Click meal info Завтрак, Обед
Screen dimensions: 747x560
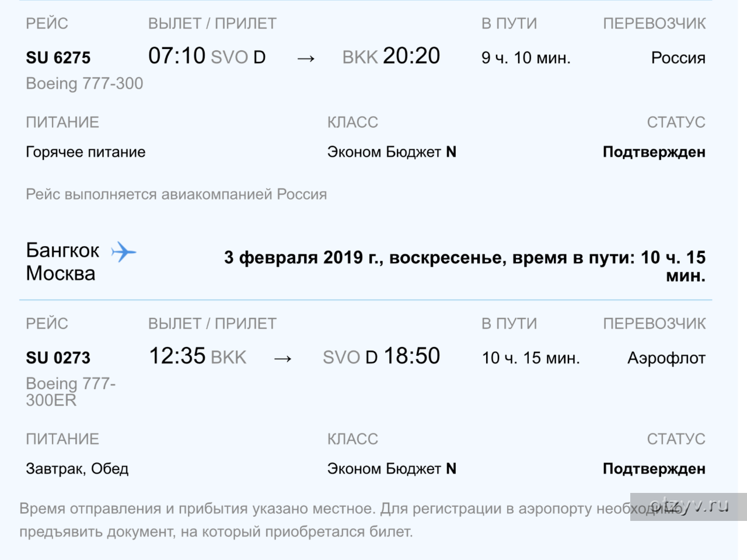[x=77, y=469]
